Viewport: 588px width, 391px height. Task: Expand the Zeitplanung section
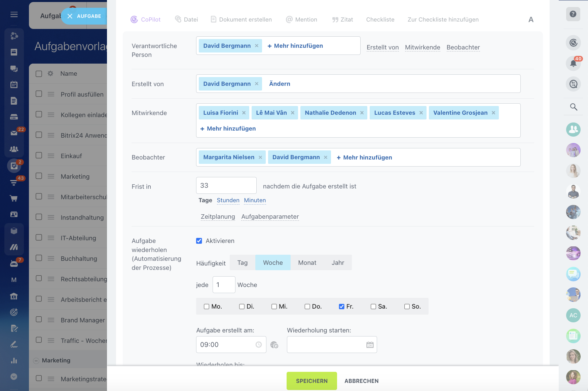(218, 217)
